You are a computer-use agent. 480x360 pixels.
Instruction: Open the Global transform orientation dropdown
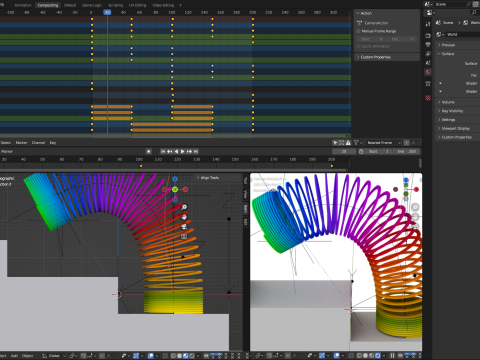tap(54, 356)
